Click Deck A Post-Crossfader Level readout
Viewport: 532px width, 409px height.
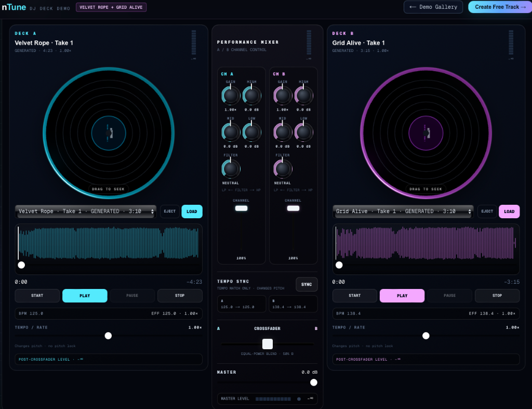(x=109, y=359)
